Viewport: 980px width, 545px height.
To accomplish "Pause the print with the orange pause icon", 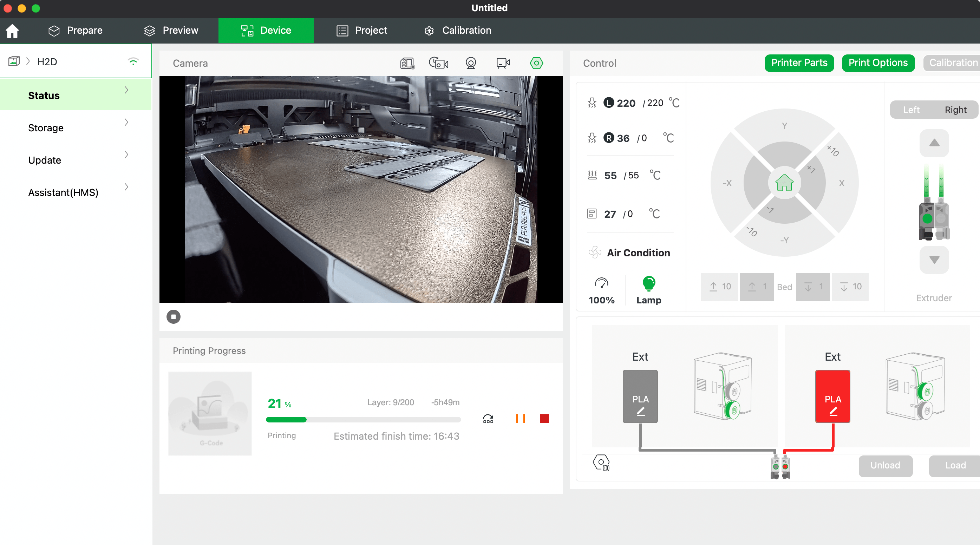I will (520, 418).
